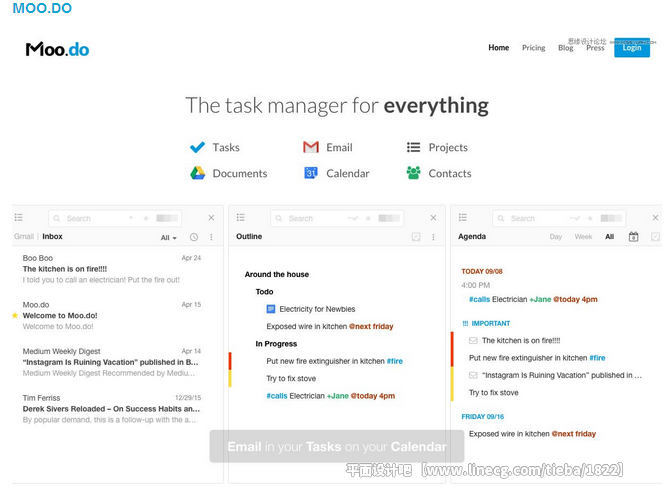Viewport: 664px width, 489px height.
Task: Click the Calendar feature label
Action: 347,173
